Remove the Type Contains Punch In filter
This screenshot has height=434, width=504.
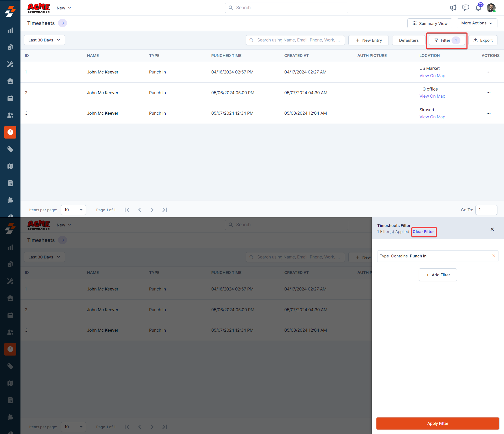tap(494, 256)
